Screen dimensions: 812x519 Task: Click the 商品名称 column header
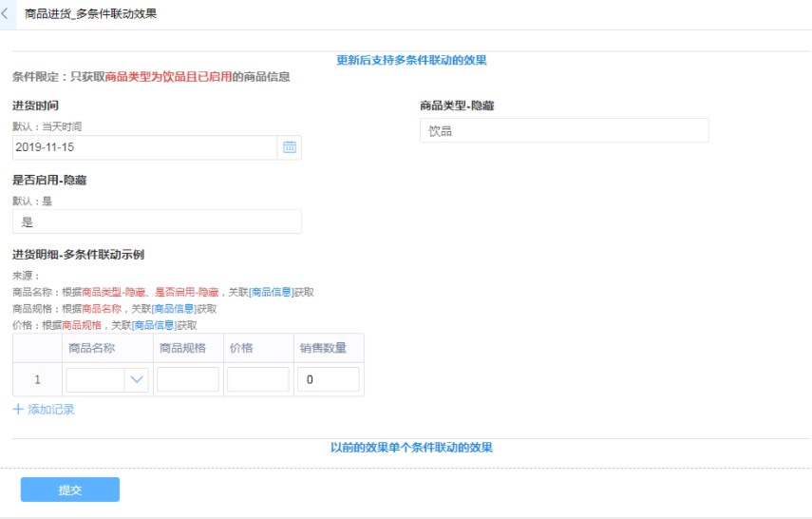point(92,348)
